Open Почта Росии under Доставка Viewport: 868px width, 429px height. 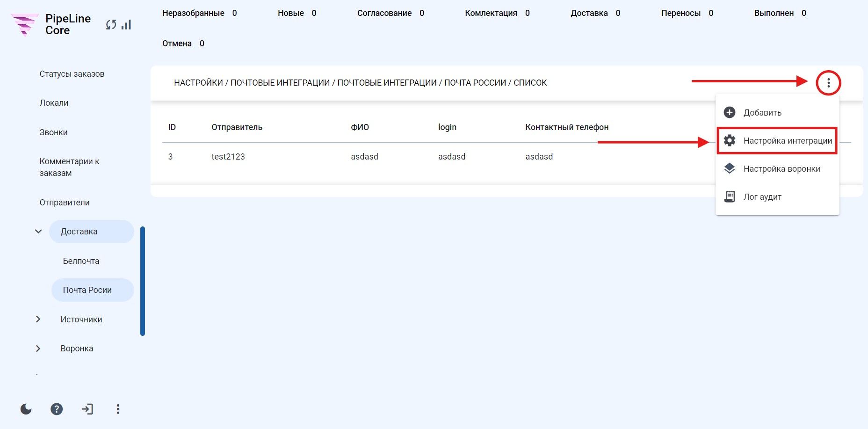pyautogui.click(x=93, y=290)
